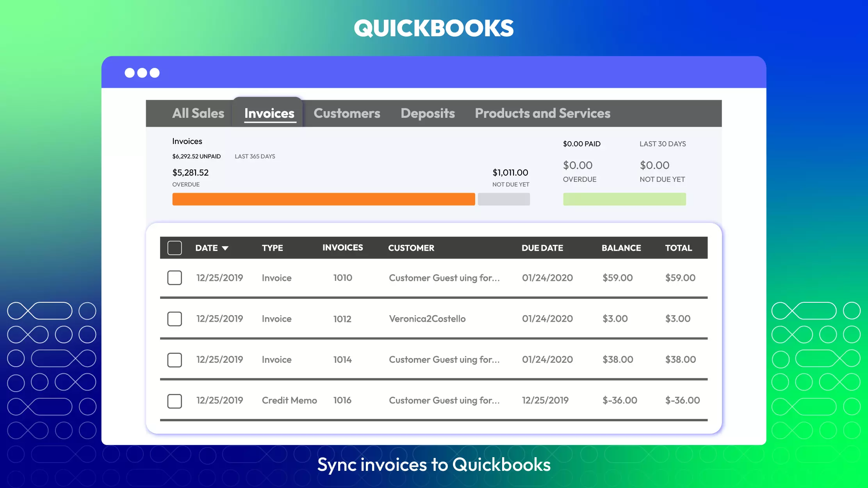
Task: Click the customer cell for invoice 1010
Action: pos(444,278)
